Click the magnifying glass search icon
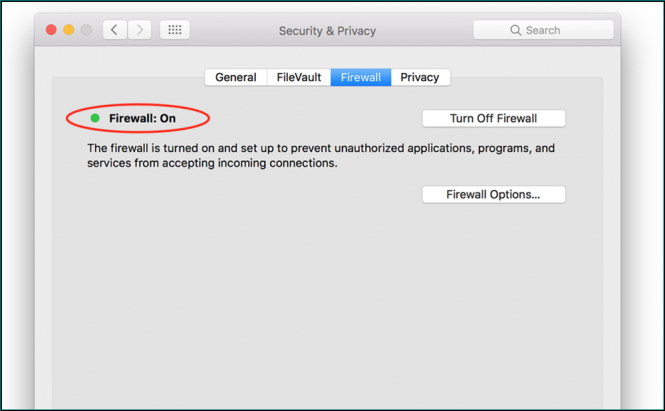This screenshot has height=411, width=665. 516,30
